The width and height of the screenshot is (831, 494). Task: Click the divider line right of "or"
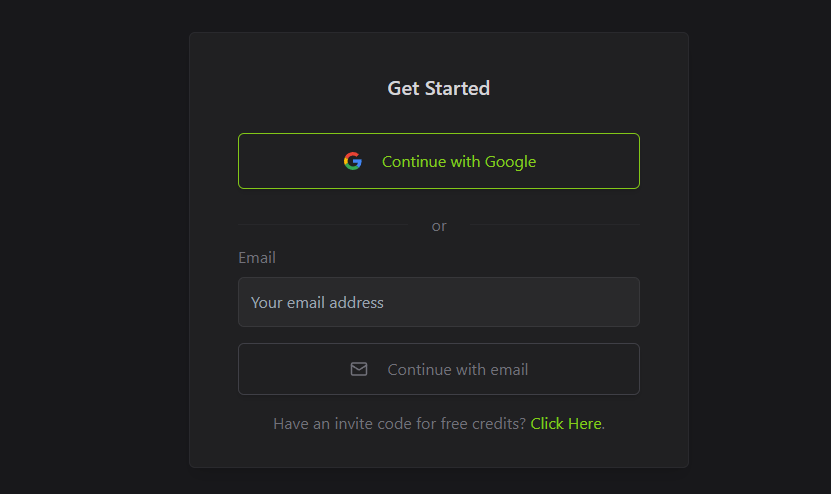[x=554, y=226]
